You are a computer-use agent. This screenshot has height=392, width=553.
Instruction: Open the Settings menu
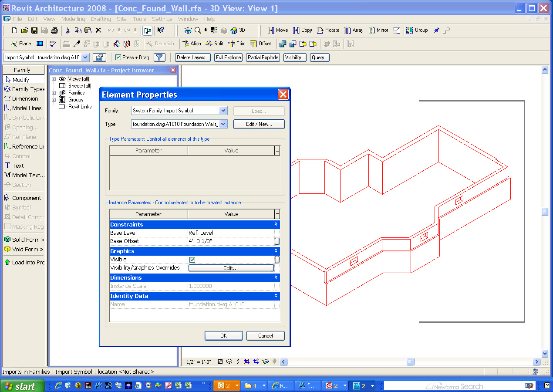click(x=162, y=19)
